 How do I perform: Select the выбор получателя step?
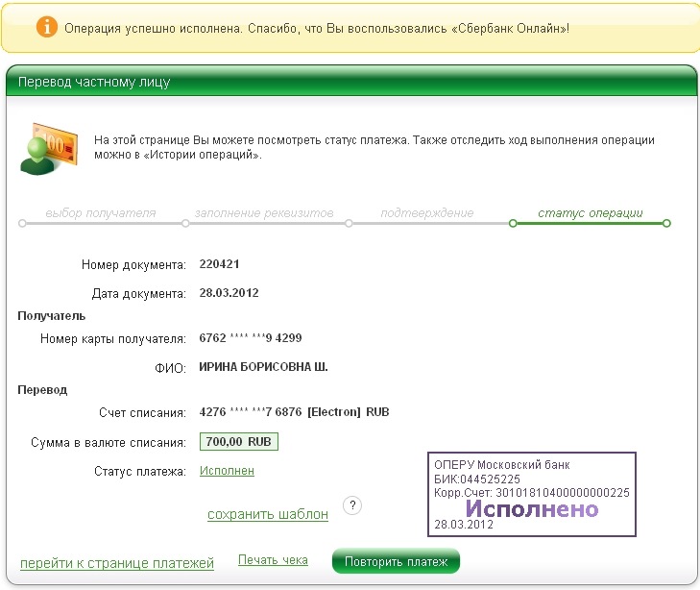100,213
